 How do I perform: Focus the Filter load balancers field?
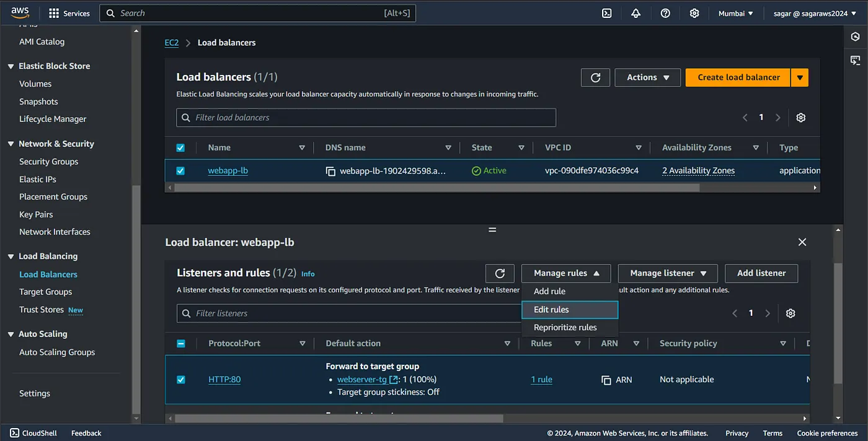pos(366,118)
